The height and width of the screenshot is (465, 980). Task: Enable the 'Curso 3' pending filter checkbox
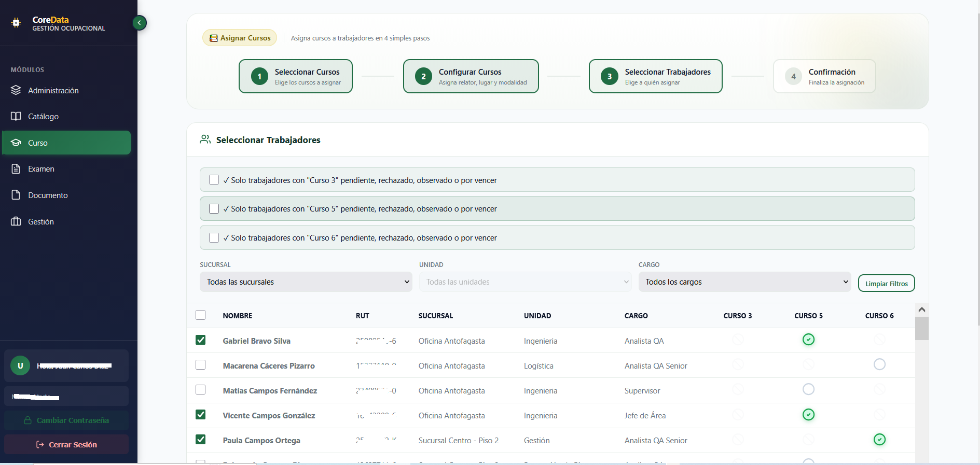pos(214,180)
